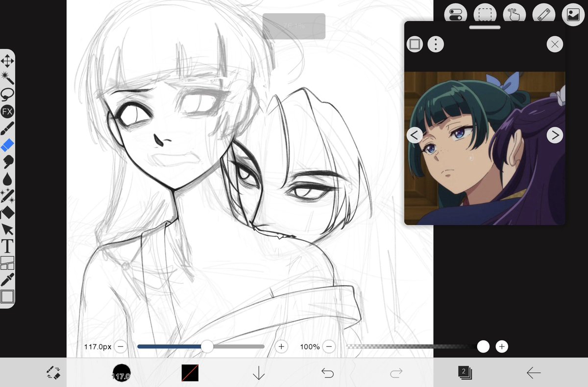Select the Special sparkle pen tool
The height and width of the screenshot is (387, 588).
tap(7, 196)
